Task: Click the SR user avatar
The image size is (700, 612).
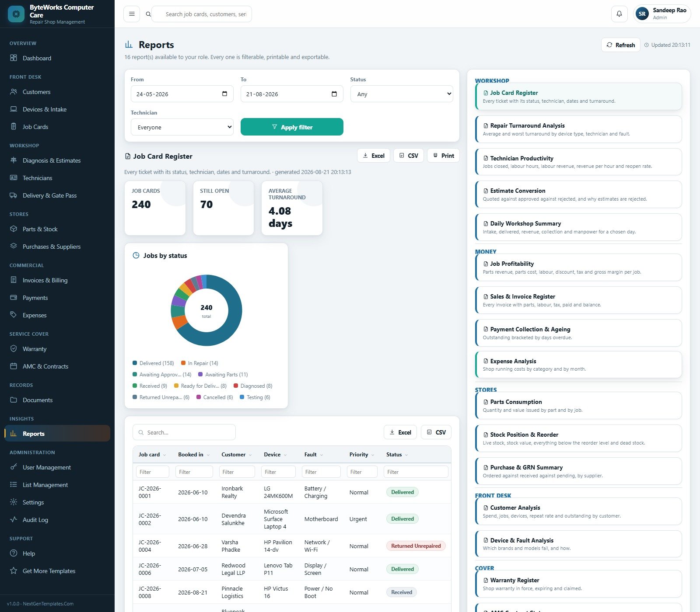Action: point(642,14)
